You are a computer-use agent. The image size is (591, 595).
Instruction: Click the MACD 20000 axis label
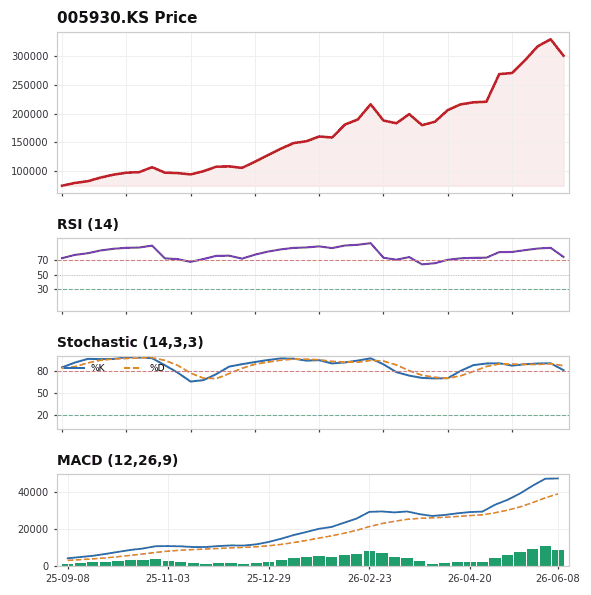33,529
